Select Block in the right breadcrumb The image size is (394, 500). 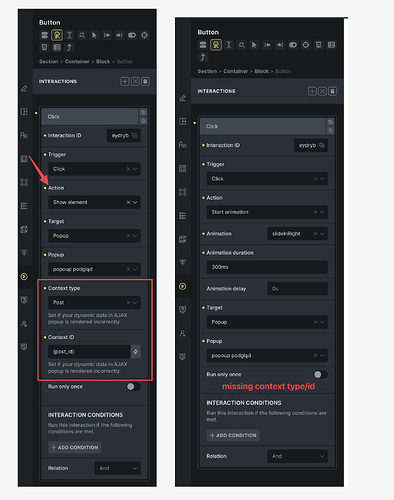[261, 71]
